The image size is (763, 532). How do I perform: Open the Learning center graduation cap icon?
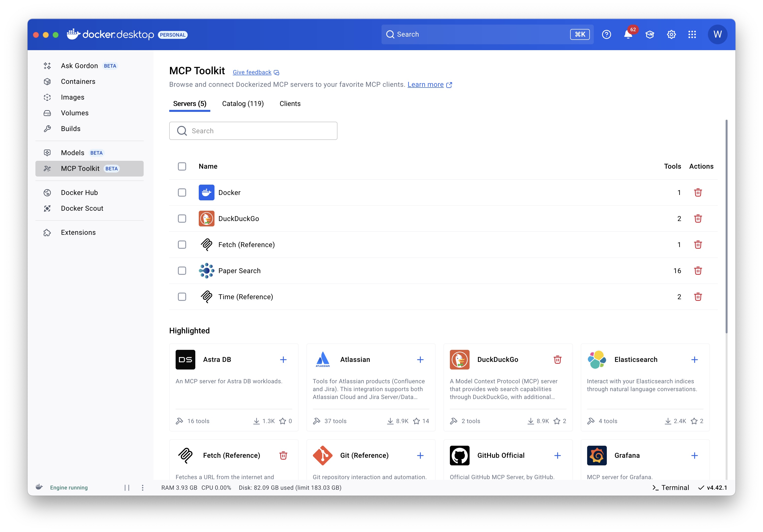[649, 34]
